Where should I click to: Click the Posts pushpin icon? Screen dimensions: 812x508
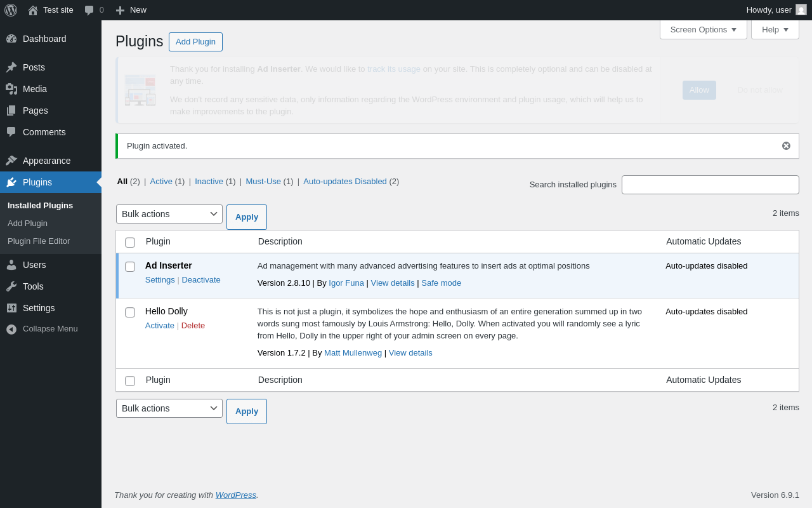point(11,67)
